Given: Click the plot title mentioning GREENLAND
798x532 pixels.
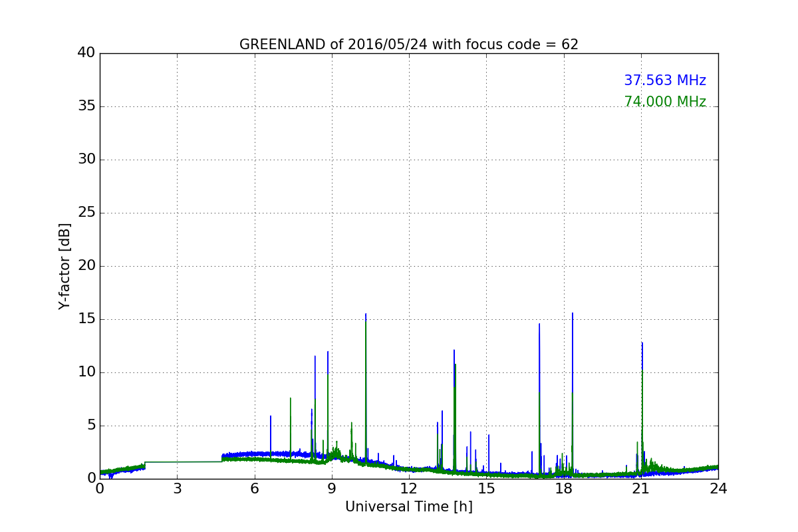Looking at the screenshot, I should tap(408, 45).
